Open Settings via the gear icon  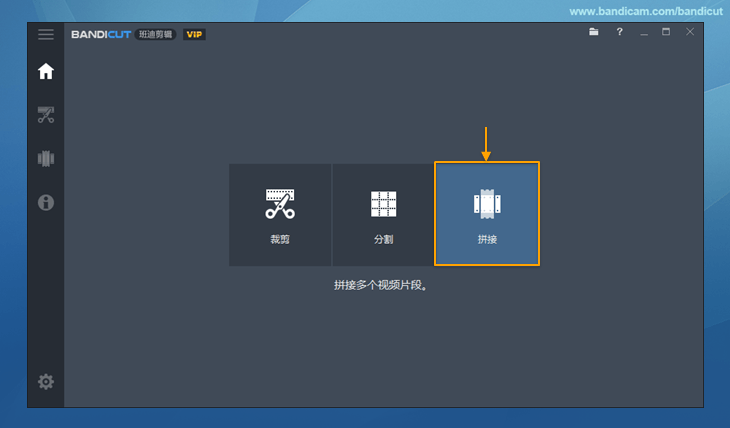(x=46, y=382)
